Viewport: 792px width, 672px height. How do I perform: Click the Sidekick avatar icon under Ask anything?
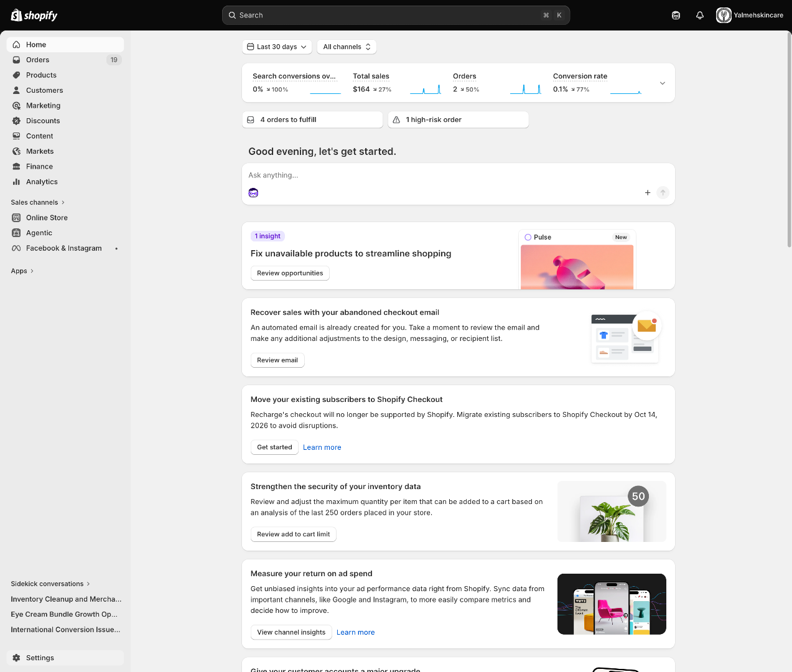point(253,193)
